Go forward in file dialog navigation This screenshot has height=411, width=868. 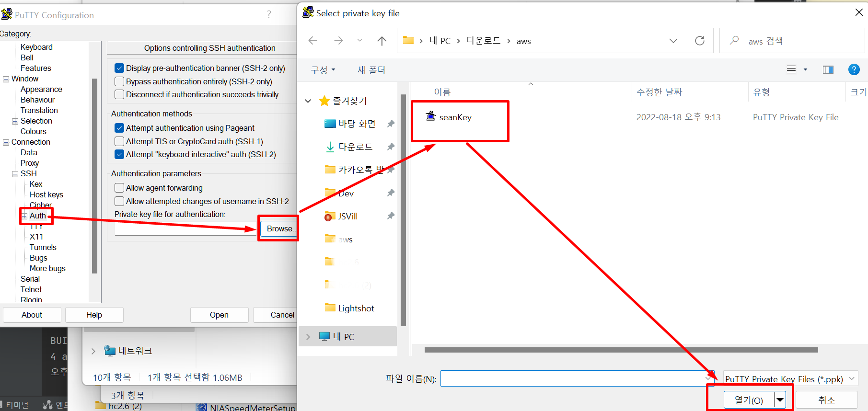[x=338, y=41]
